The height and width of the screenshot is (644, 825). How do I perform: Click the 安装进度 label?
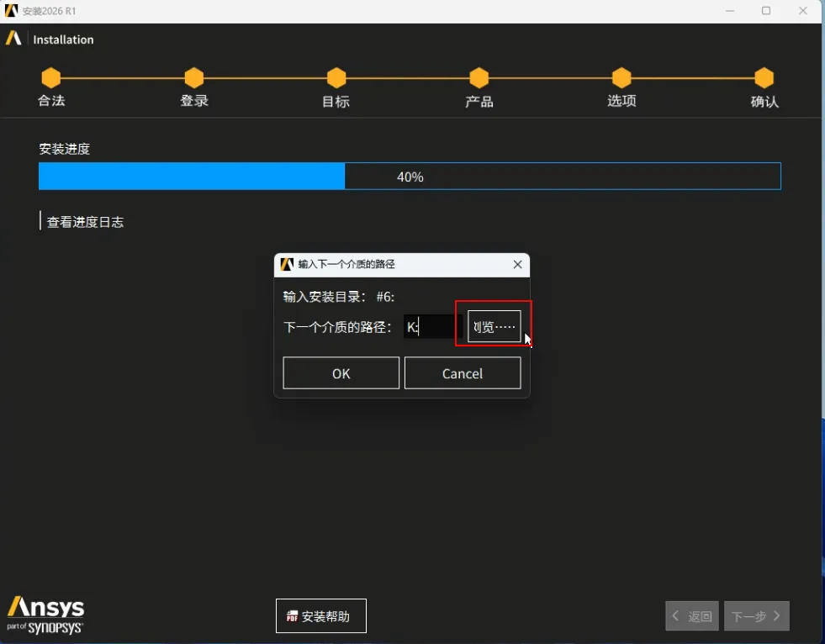click(64, 149)
